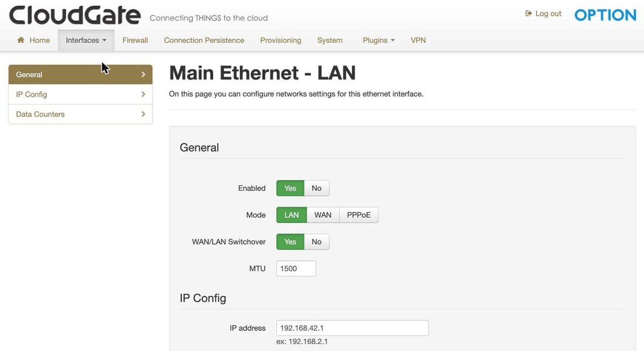Select PPPoE mode
The width and height of the screenshot is (644, 351).
(x=358, y=215)
